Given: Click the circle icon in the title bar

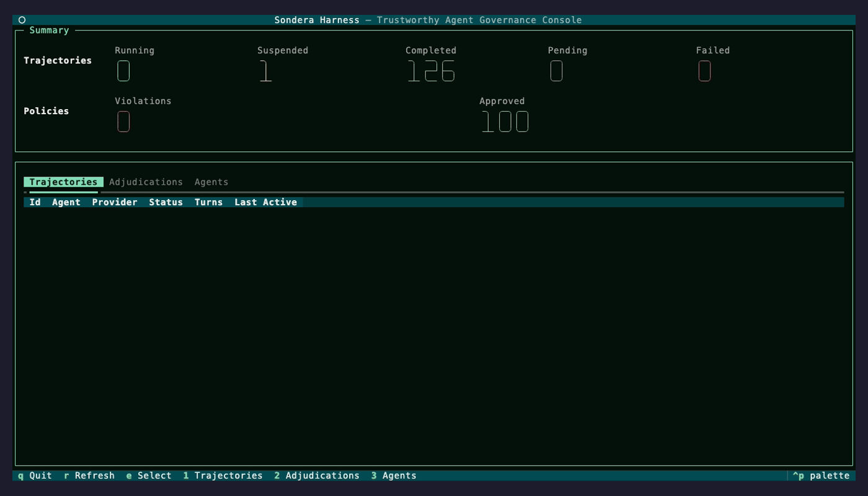Looking at the screenshot, I should click(22, 20).
